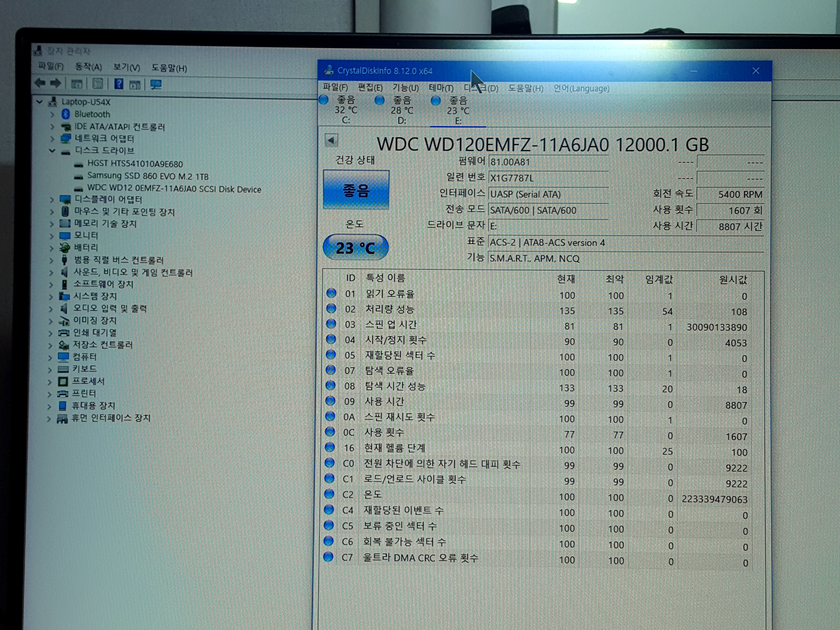The width and height of the screenshot is (840, 630).
Task: Click the show/hide console tree toolbar icon
Action: tap(77, 84)
